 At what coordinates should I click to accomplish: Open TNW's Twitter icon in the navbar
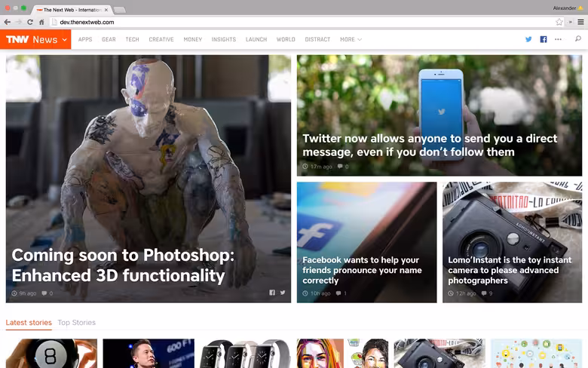528,39
